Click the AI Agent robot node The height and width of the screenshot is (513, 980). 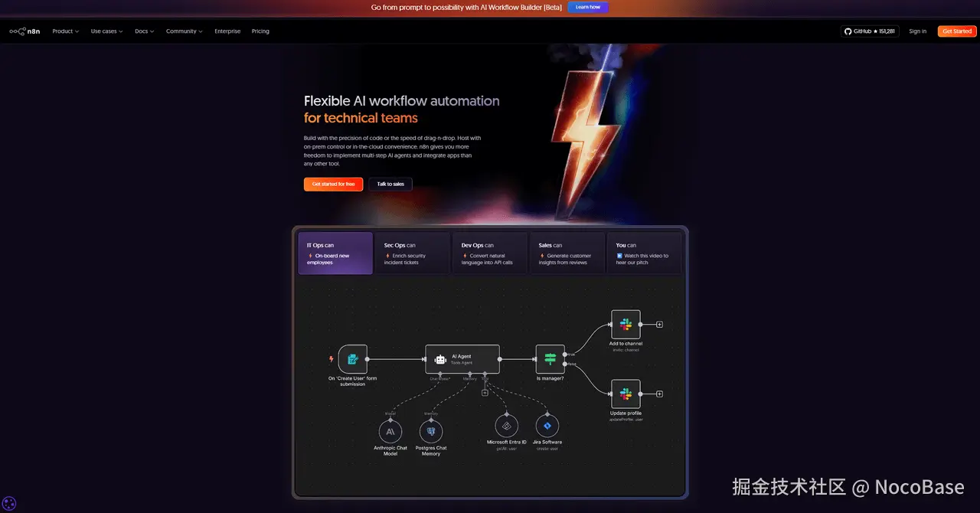[x=462, y=358]
